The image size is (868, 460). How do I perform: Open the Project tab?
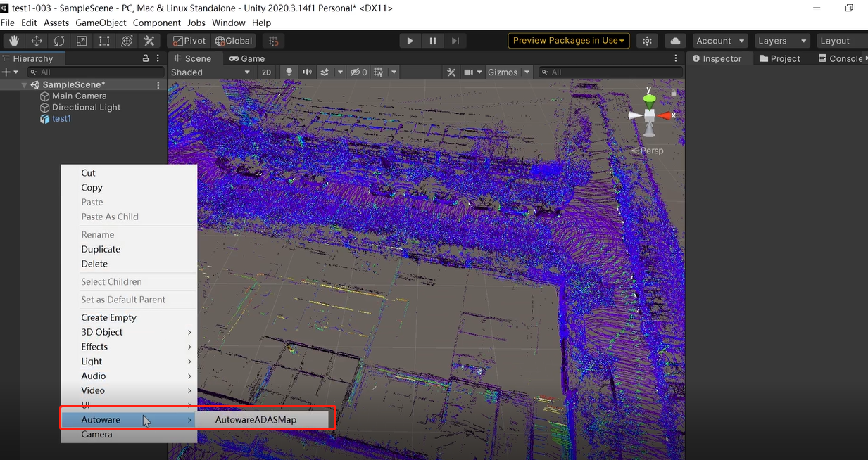[x=779, y=58]
